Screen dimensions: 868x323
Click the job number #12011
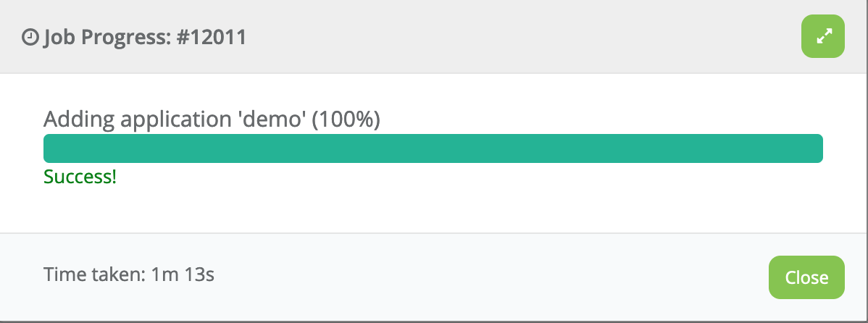(x=212, y=37)
